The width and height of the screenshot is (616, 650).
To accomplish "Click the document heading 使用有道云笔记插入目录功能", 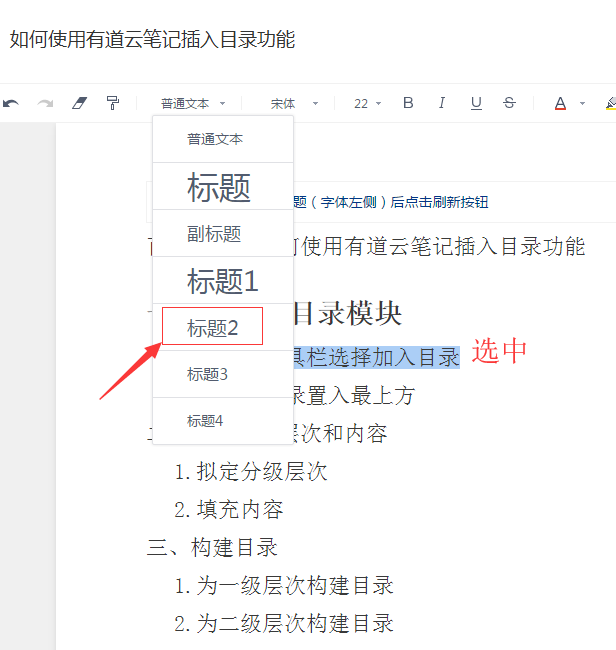I will (x=443, y=246).
